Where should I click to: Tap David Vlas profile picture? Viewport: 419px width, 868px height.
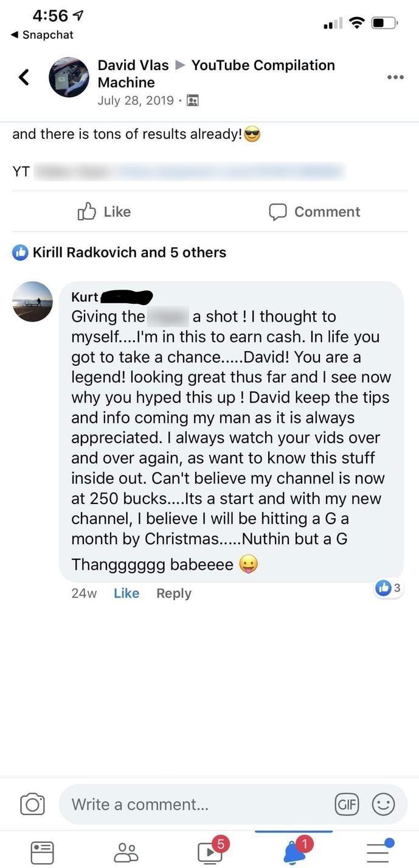coord(69,77)
